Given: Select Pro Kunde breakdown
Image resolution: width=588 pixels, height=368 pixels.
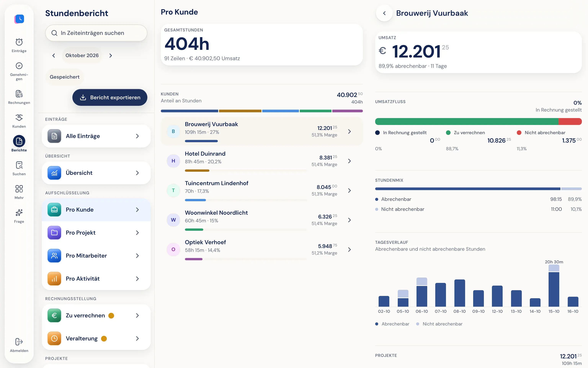Looking at the screenshot, I should 96,209.
